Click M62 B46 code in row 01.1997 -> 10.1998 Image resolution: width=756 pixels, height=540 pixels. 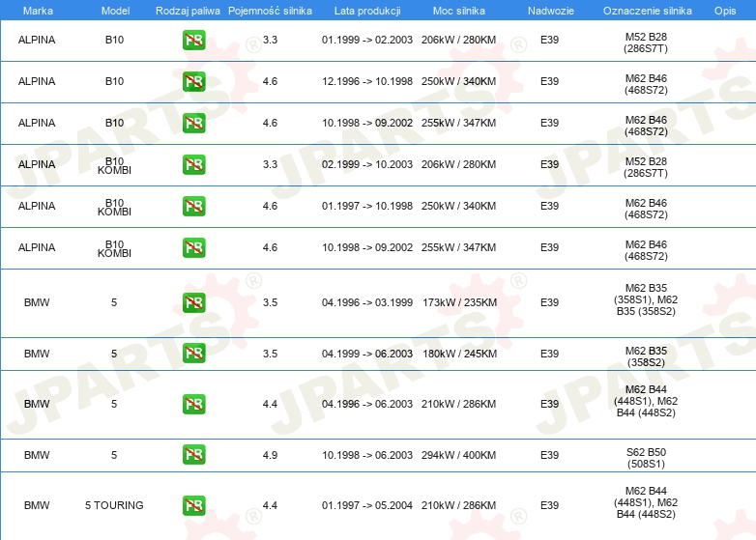(646, 209)
